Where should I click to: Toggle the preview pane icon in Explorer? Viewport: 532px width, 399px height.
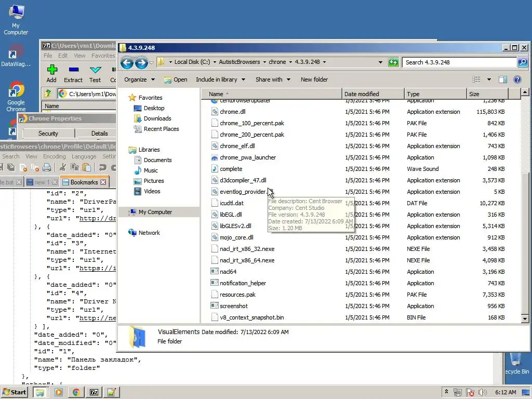[503, 79]
